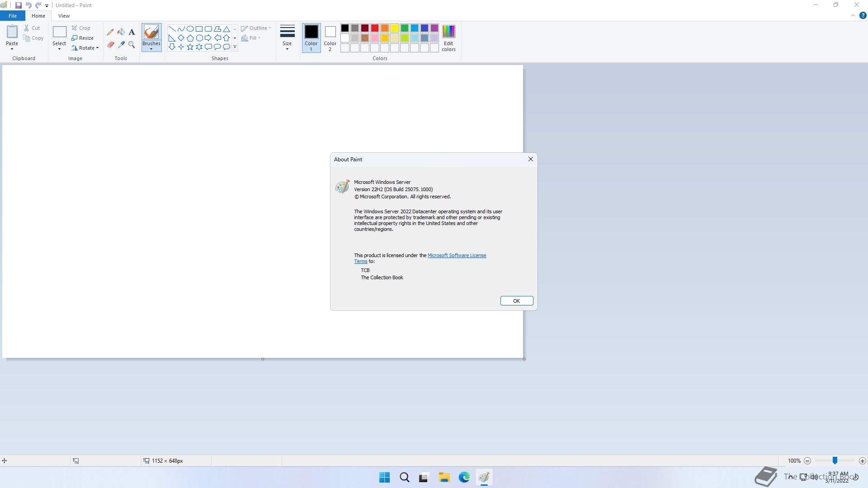This screenshot has width=868, height=488.
Task: Click the Copy command
Action: [33, 38]
